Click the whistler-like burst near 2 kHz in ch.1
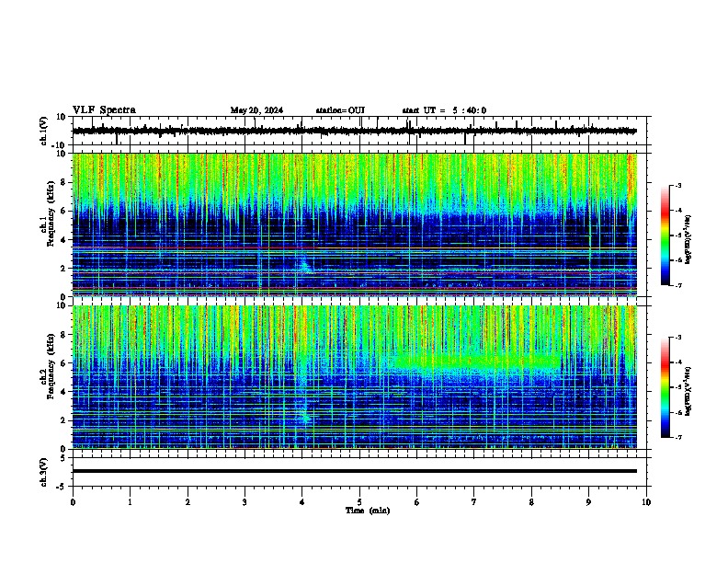728x563 pixels. point(304,265)
